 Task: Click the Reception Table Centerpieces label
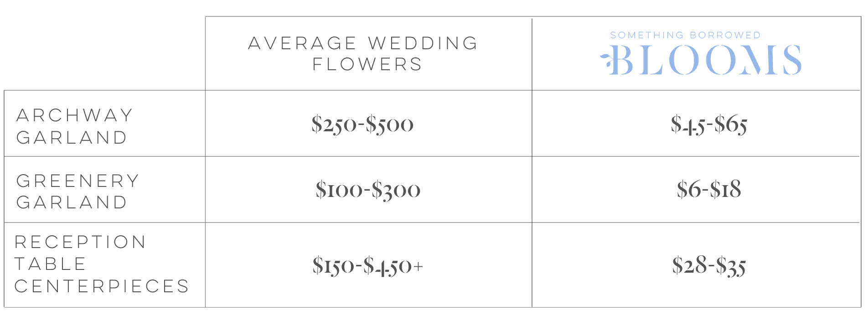pos(102,264)
